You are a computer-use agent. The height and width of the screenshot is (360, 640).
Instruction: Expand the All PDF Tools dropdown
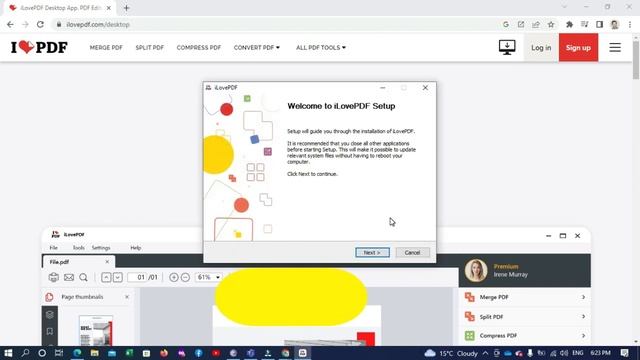click(x=321, y=48)
